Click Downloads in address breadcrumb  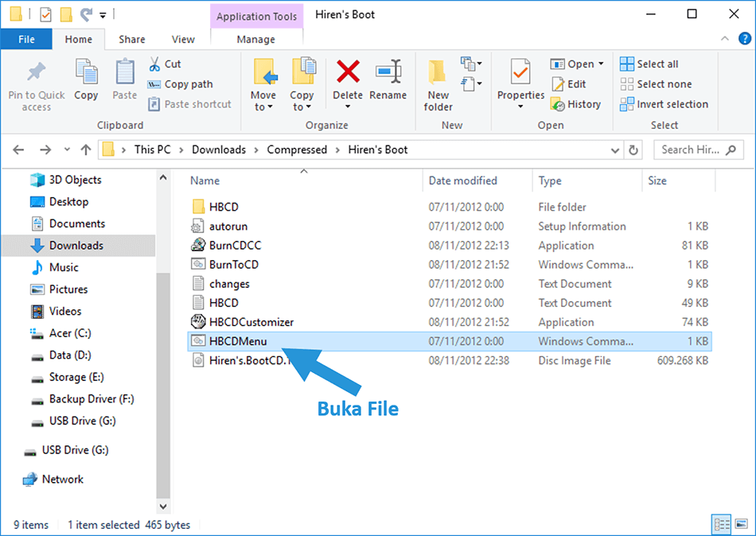tap(219, 150)
